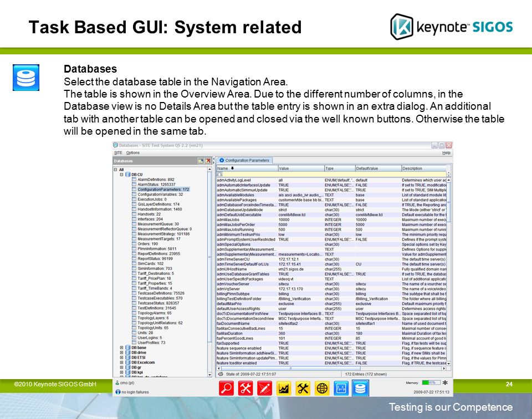Click the table icon beside AlarmDefinitions: 892
The width and height of the screenshot is (532, 419).
click(134, 180)
